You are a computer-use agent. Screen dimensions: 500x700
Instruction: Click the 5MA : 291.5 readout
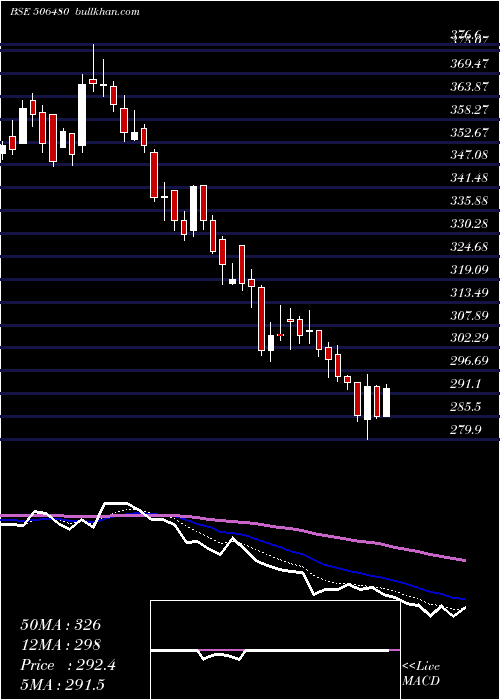point(62,685)
